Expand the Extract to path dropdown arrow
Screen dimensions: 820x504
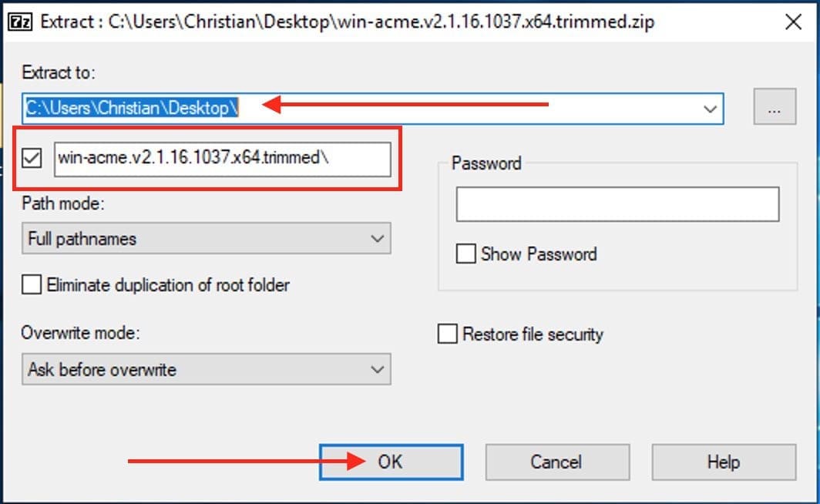[711, 109]
